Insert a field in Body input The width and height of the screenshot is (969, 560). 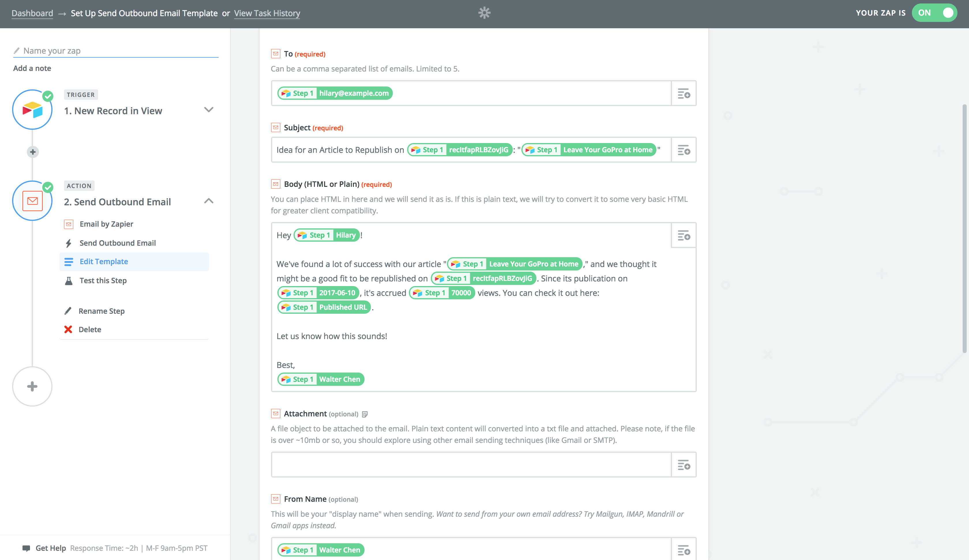(684, 235)
